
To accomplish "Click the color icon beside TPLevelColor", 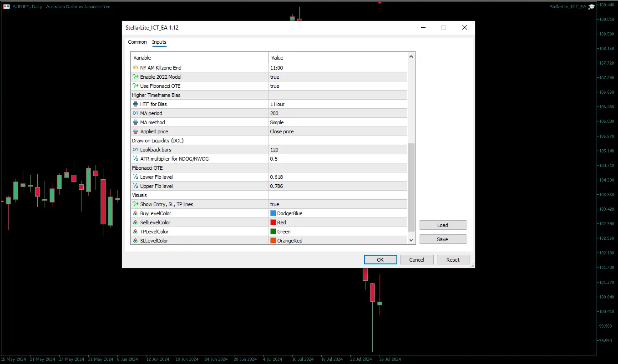I will tap(135, 232).
